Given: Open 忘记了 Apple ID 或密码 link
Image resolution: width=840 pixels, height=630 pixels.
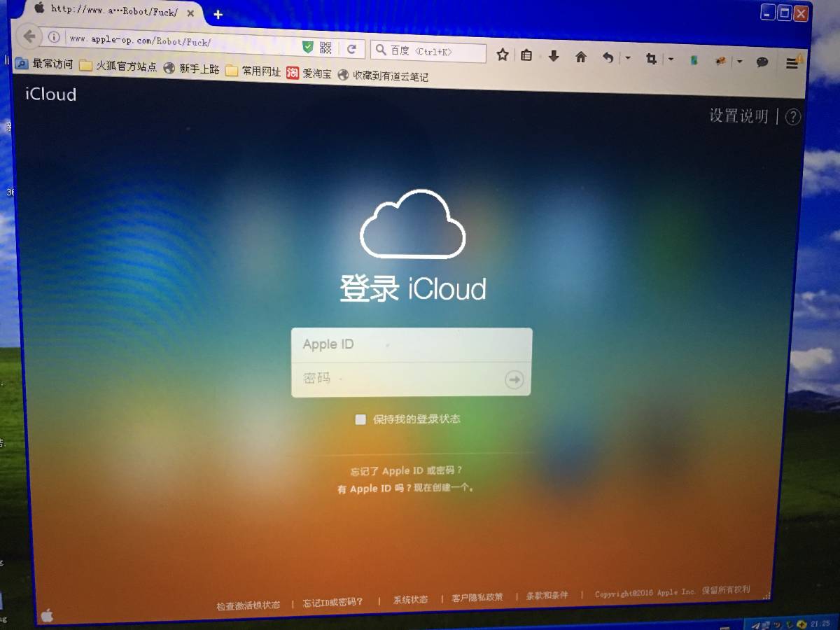Looking at the screenshot, I should point(407,470).
